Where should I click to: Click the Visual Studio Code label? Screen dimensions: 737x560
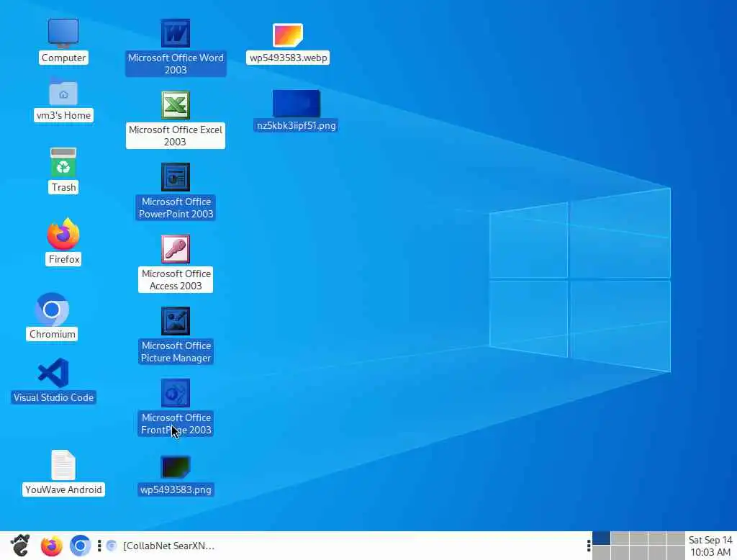tap(53, 397)
